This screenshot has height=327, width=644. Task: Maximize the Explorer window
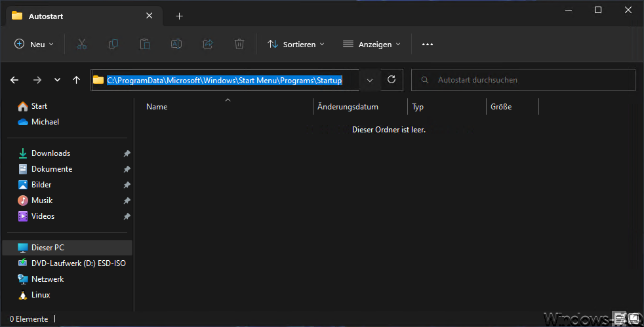point(598,10)
